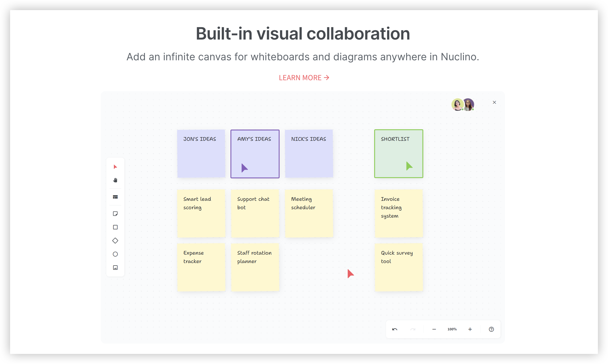
Task: Follow the LEARN MORE link
Action: (304, 78)
